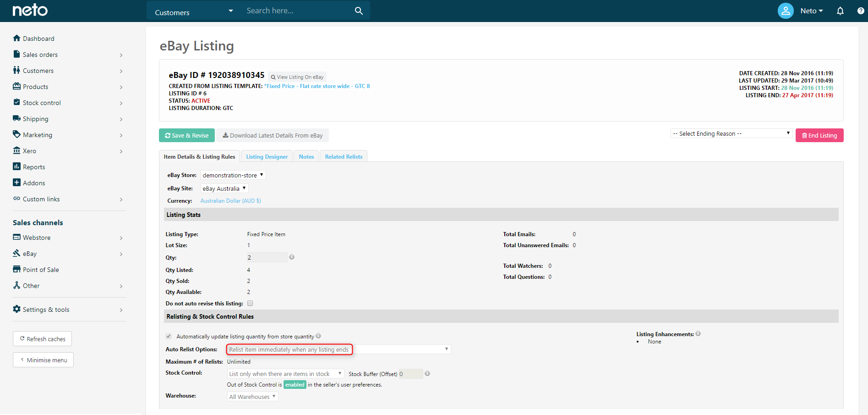Tick Do not auto revise this listing
The width and height of the screenshot is (868, 415).
[250, 303]
